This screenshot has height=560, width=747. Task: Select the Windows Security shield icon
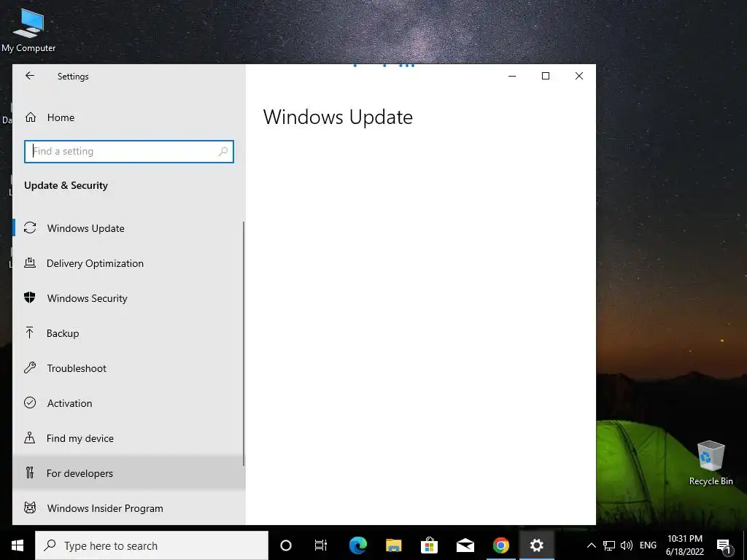click(x=30, y=297)
